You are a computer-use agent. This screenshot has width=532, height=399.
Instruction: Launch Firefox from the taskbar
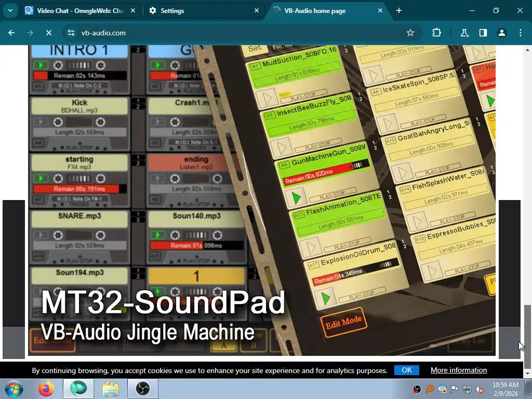tap(46, 389)
